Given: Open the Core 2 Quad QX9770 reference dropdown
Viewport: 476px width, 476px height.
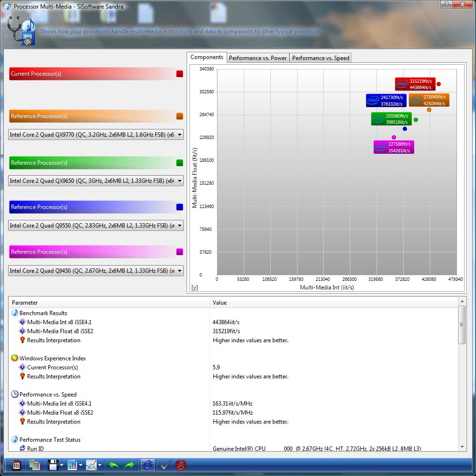Looking at the screenshot, I should click(x=96, y=135).
